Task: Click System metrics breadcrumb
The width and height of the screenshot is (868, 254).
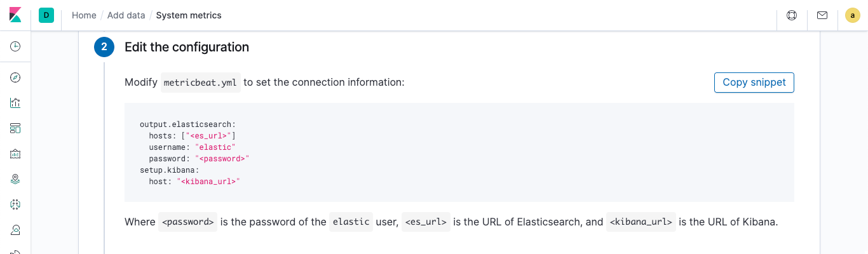Action: (189, 15)
